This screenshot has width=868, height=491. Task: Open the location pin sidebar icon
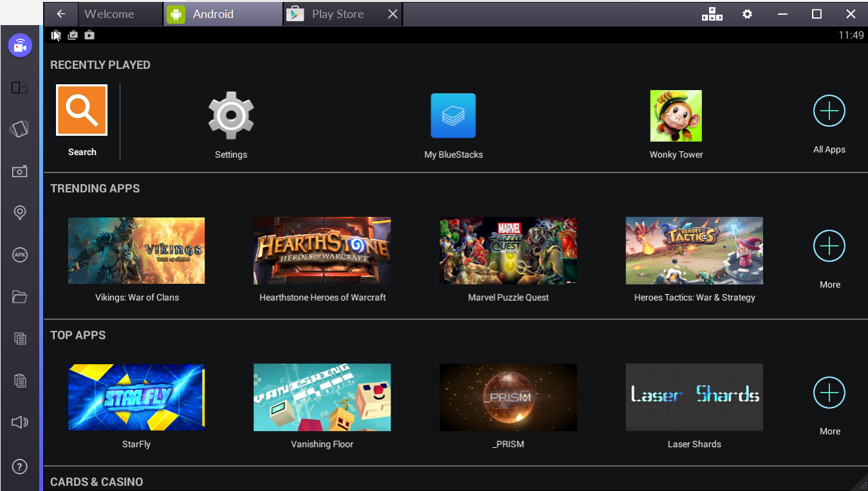click(20, 213)
